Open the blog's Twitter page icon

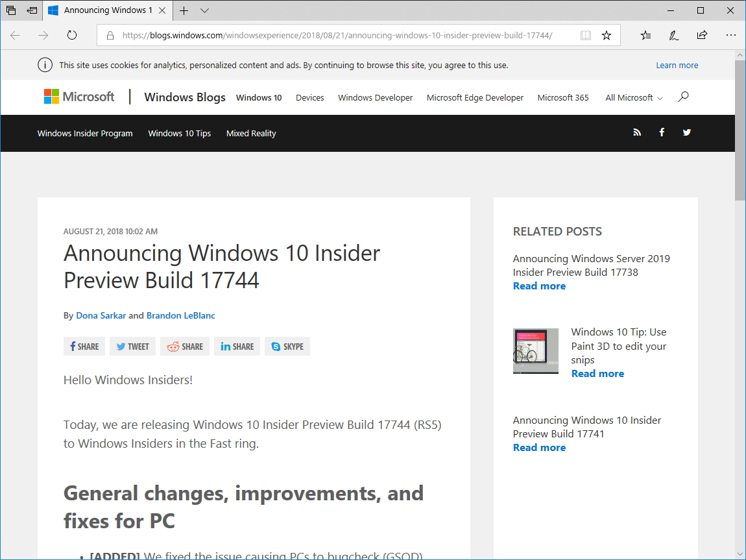686,132
